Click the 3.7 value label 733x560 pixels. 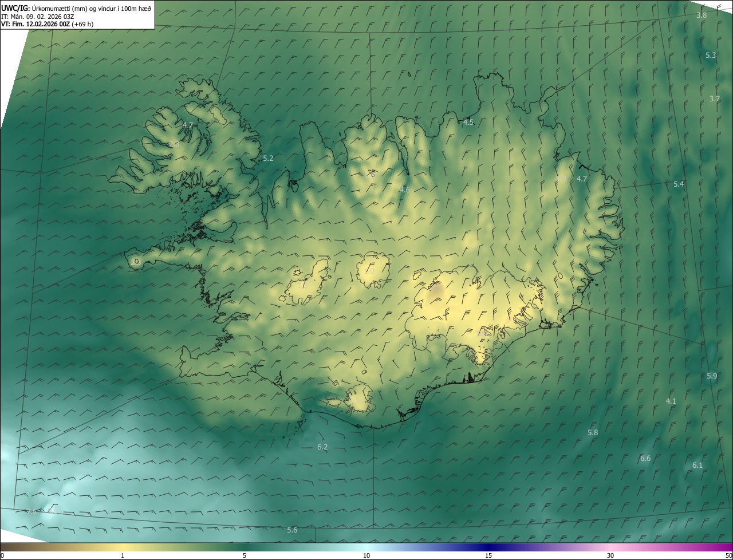pyautogui.click(x=714, y=98)
